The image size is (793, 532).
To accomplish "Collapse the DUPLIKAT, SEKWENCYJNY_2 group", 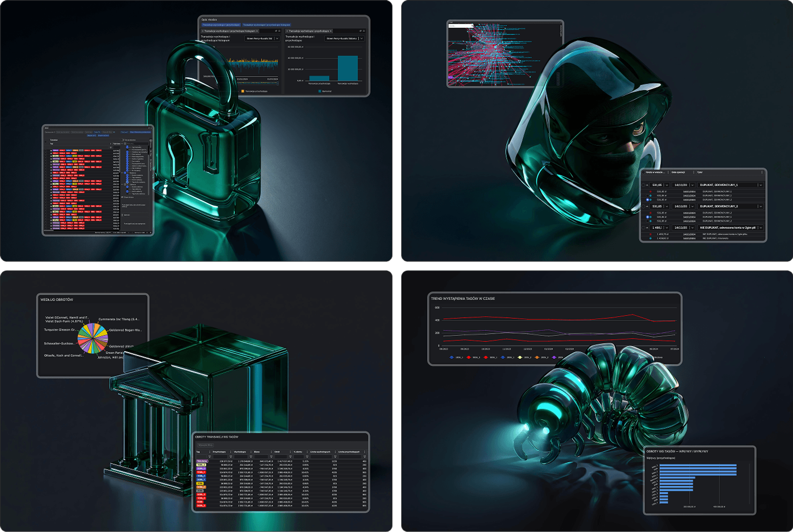I will coord(647,206).
